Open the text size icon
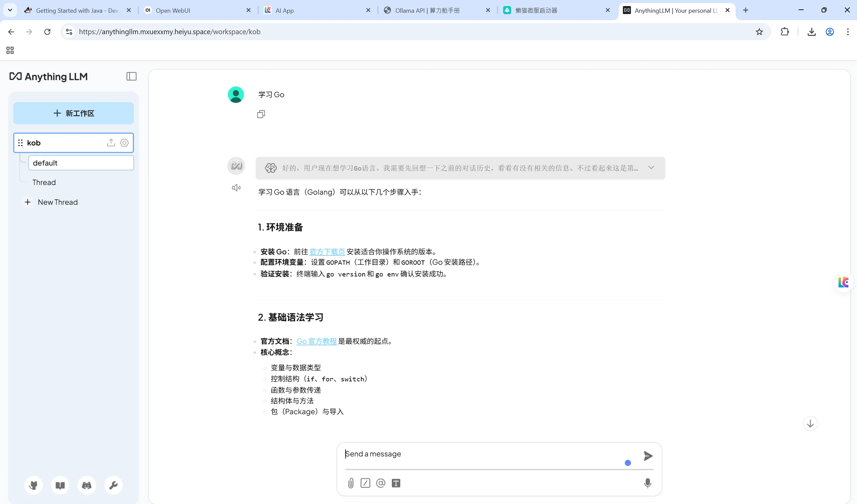 (x=396, y=483)
